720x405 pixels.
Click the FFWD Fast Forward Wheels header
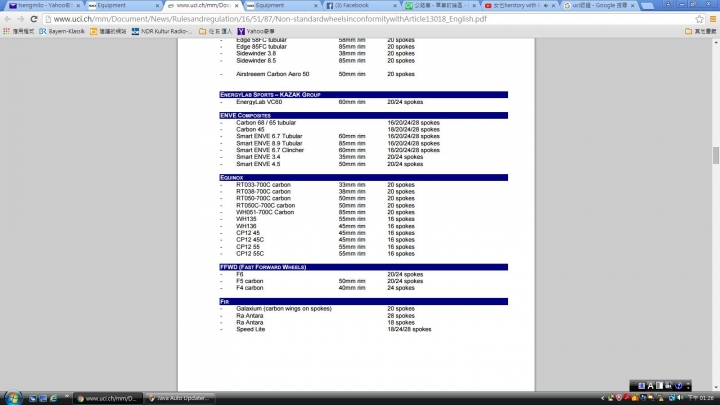tap(364, 267)
